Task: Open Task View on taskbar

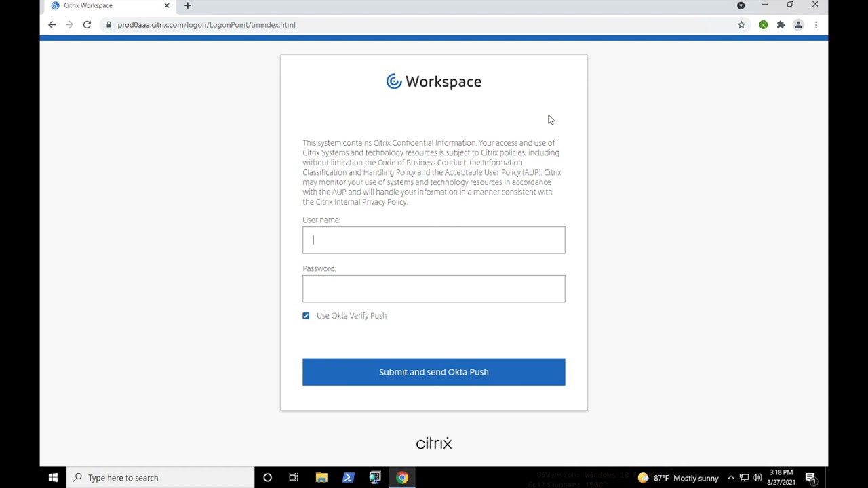Action: [294, 478]
